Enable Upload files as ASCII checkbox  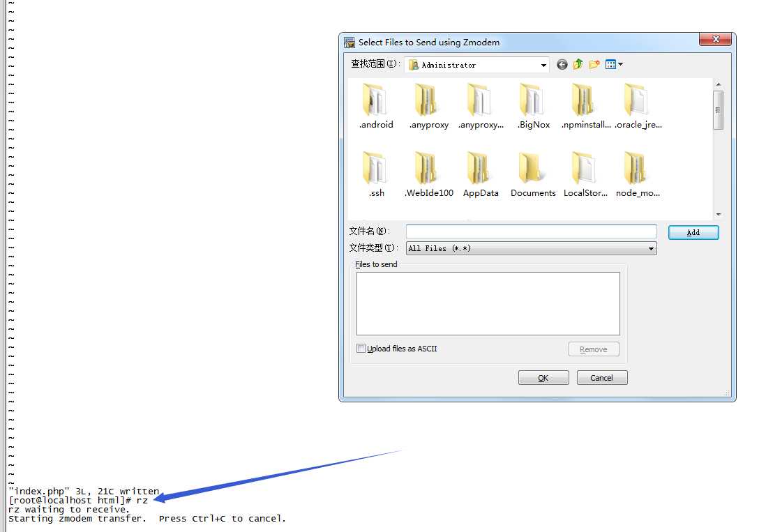click(361, 348)
